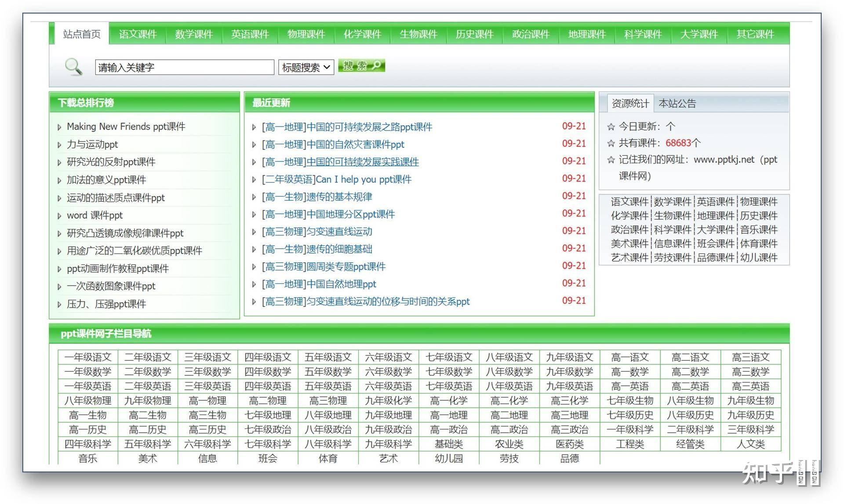Switch to the 资源统计 tab
Viewport: 844px width, 504px height.
coord(630,103)
